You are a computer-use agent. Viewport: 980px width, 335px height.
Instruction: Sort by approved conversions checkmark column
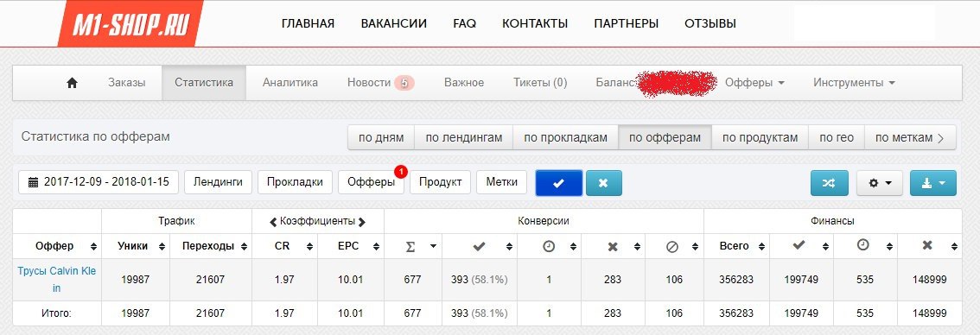click(x=480, y=246)
